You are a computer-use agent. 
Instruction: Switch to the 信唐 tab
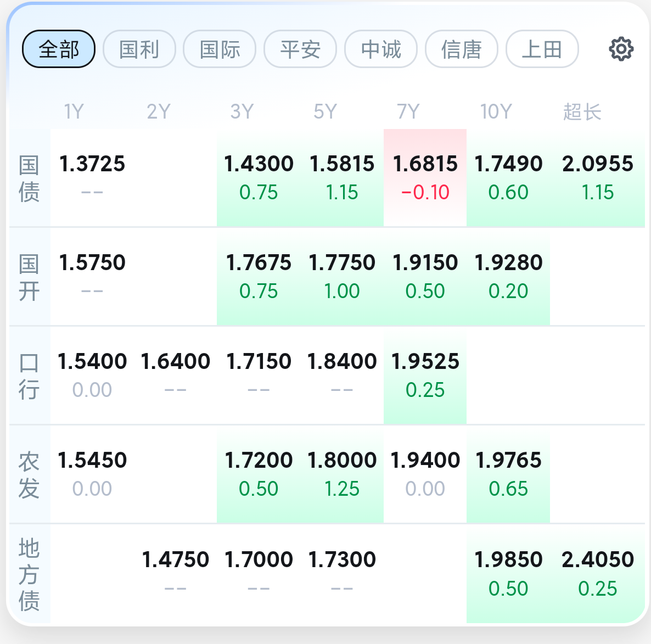click(x=462, y=49)
